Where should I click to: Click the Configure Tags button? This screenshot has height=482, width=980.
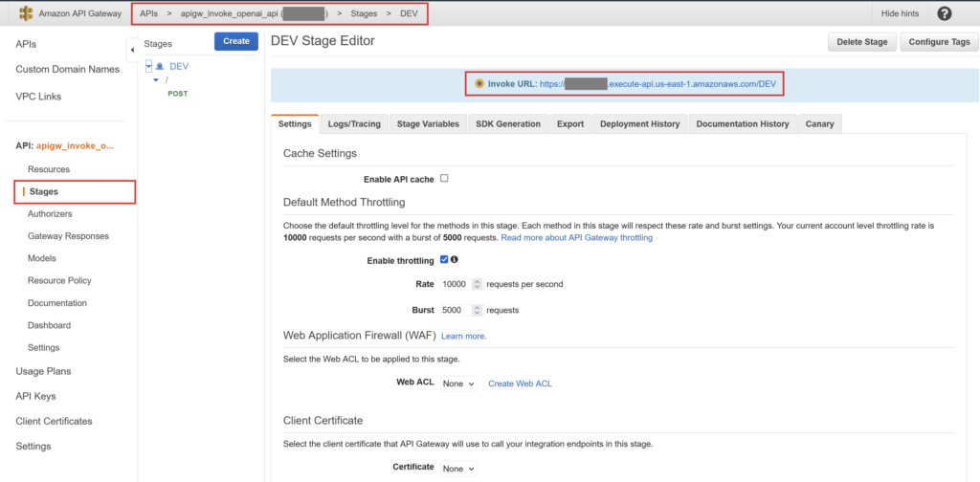tap(940, 42)
